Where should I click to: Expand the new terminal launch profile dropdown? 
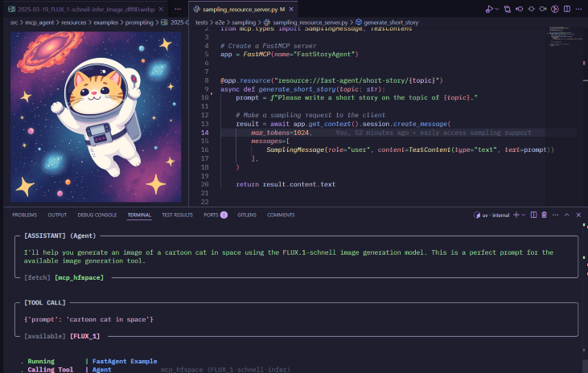(x=522, y=215)
